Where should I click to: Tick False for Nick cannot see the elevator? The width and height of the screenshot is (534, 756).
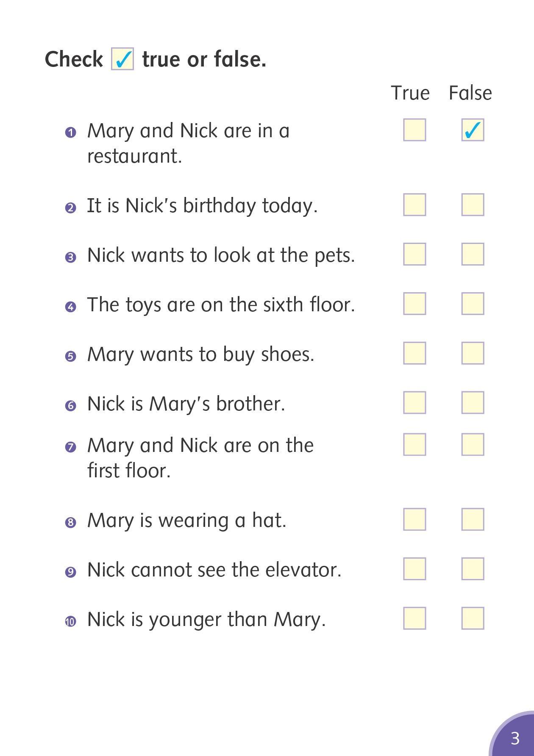pos(473,569)
